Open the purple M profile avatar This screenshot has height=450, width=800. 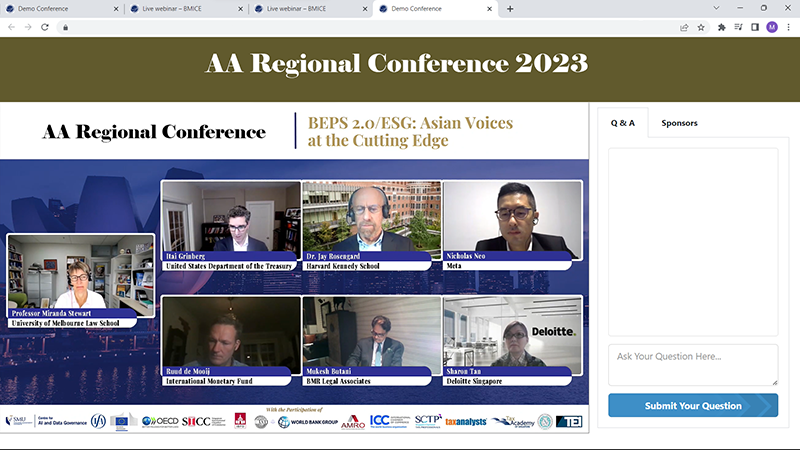click(772, 27)
